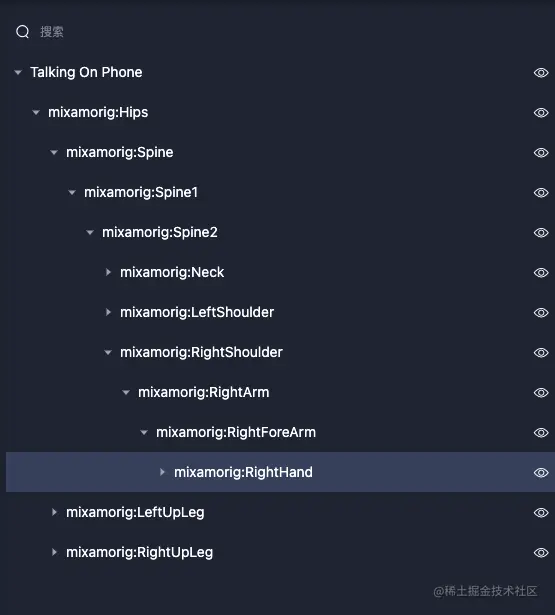Collapse the Talking On Phone root node
This screenshot has height=615, width=555.
pyautogui.click(x=18, y=73)
